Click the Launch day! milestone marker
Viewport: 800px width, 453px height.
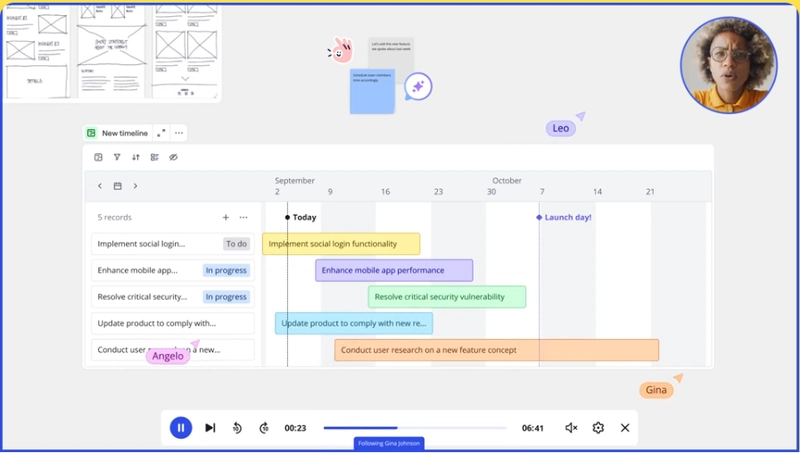tap(564, 217)
